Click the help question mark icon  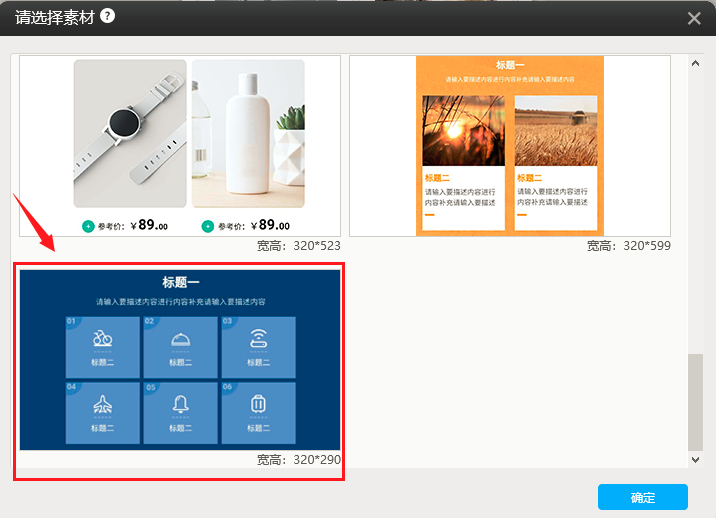click(107, 16)
